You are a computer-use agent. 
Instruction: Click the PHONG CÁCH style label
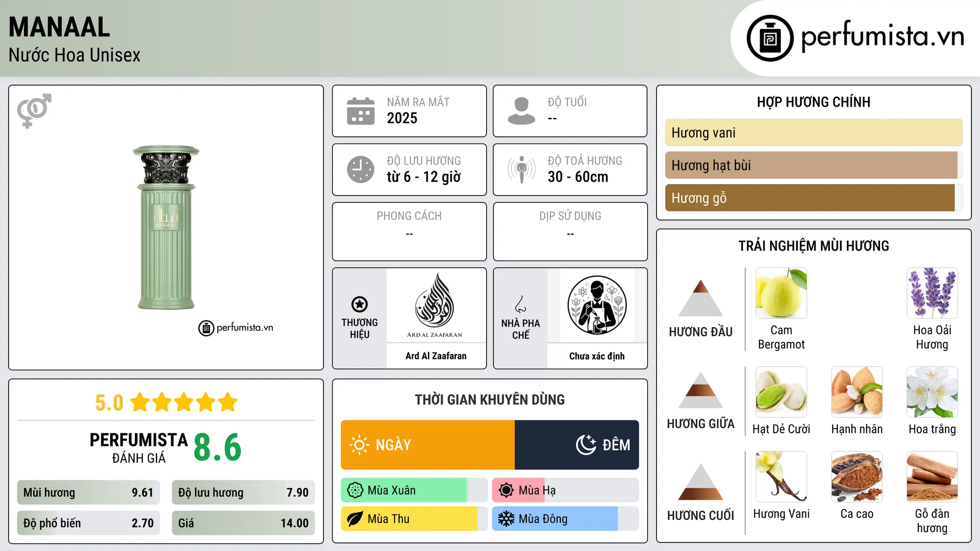(409, 216)
